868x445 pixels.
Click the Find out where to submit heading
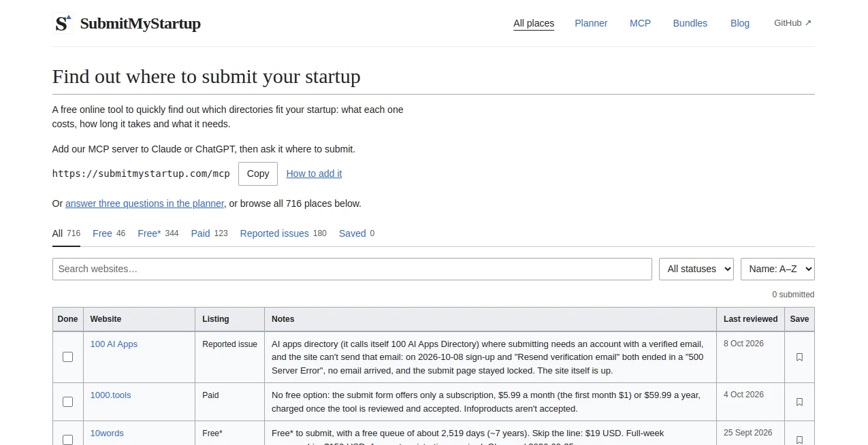pyautogui.click(x=206, y=76)
